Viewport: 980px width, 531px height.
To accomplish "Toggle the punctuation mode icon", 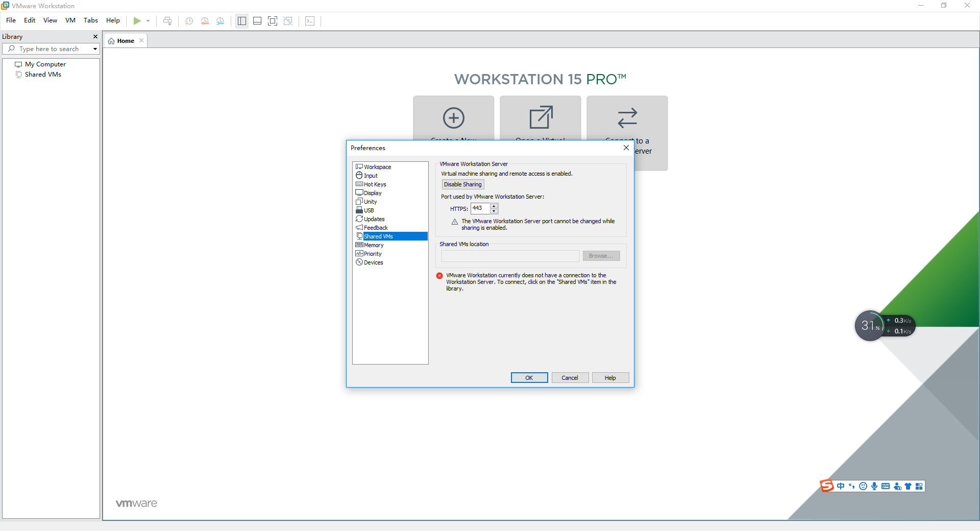I will point(851,486).
